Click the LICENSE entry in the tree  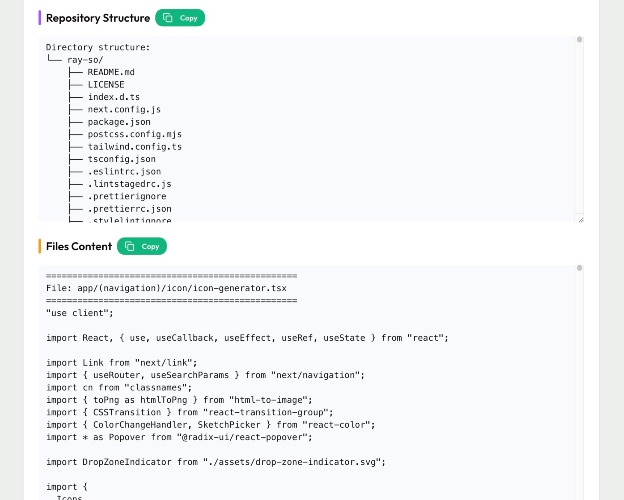[x=106, y=84]
